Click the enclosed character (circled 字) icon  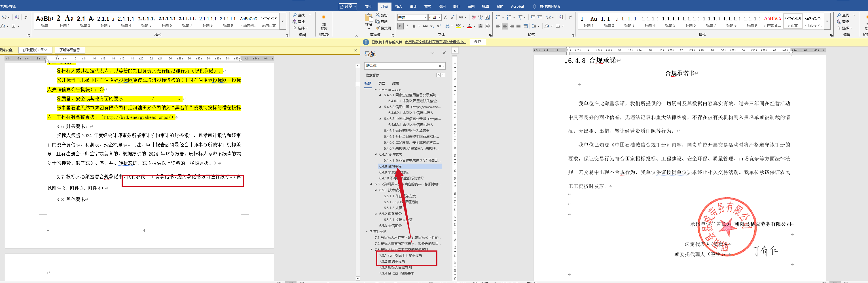[487, 26]
